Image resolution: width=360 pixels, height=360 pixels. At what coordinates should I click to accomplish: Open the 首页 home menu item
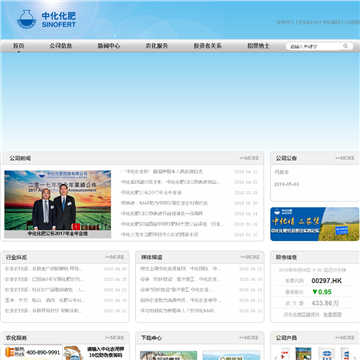point(19,46)
